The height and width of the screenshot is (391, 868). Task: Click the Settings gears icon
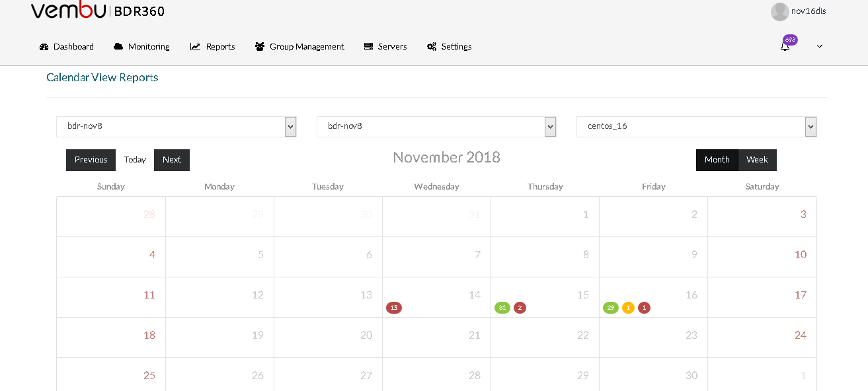432,47
